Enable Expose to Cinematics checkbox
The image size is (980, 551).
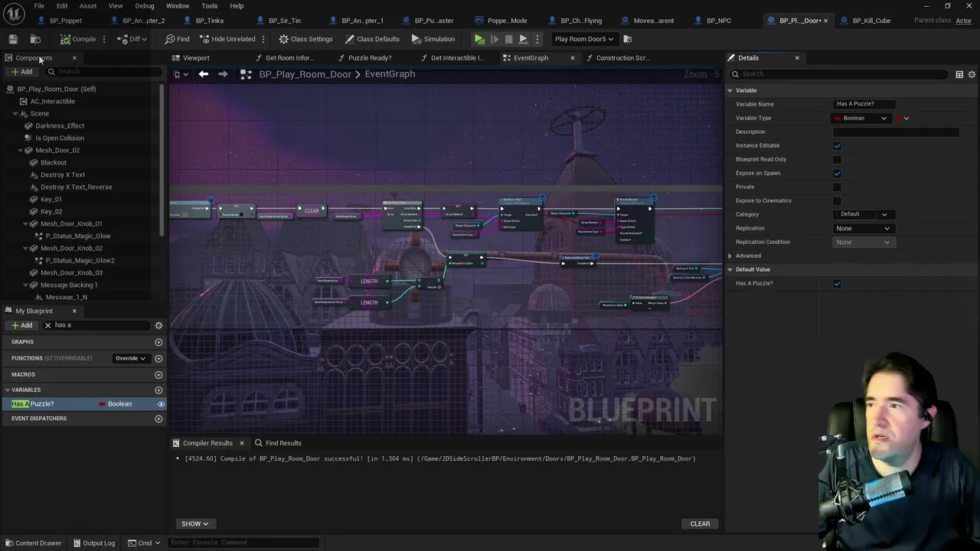[x=837, y=201]
